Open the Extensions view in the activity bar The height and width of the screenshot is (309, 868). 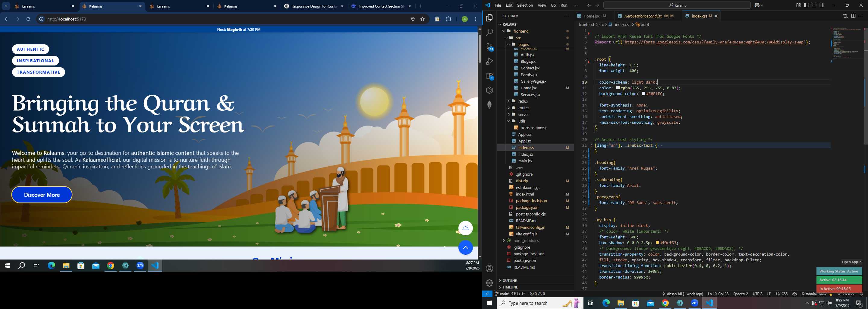point(489,76)
